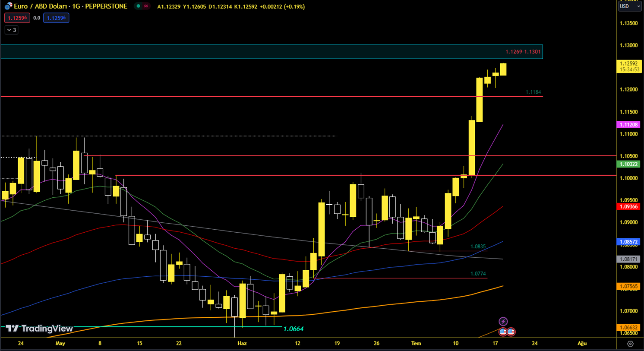Click the 1.1269-1.1301 zone label
The image size is (644, 351).
coord(523,52)
